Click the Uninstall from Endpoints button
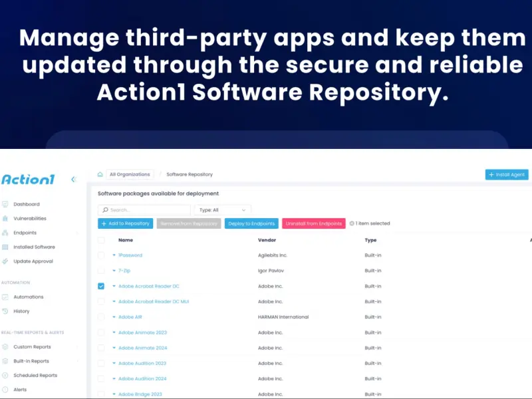The image size is (532, 399). pos(313,223)
